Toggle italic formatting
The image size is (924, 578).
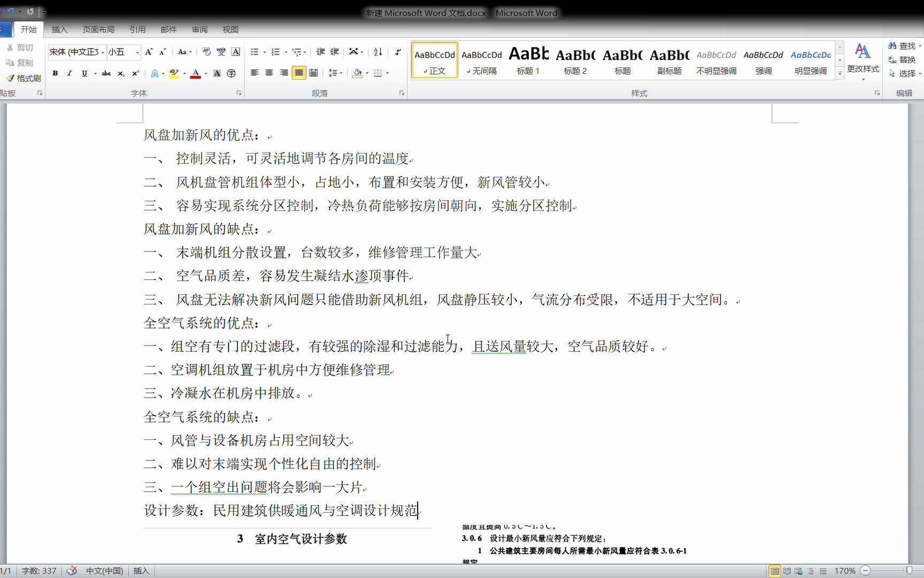70,73
